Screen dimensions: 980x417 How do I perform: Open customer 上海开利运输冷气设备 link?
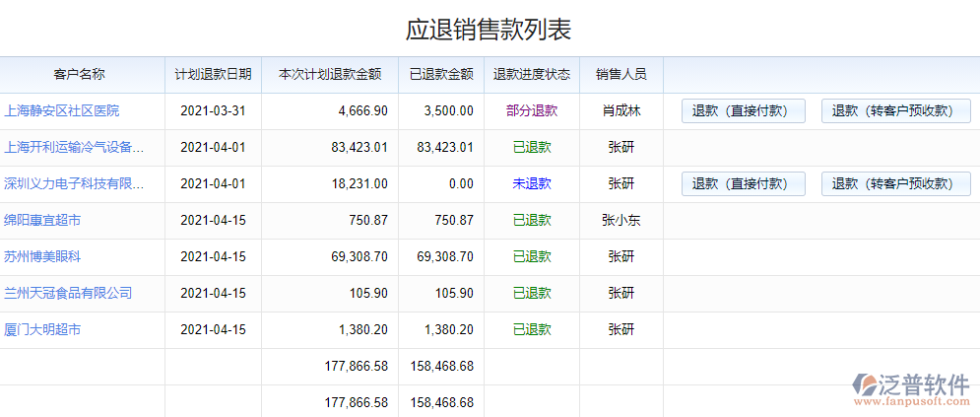click(x=74, y=148)
